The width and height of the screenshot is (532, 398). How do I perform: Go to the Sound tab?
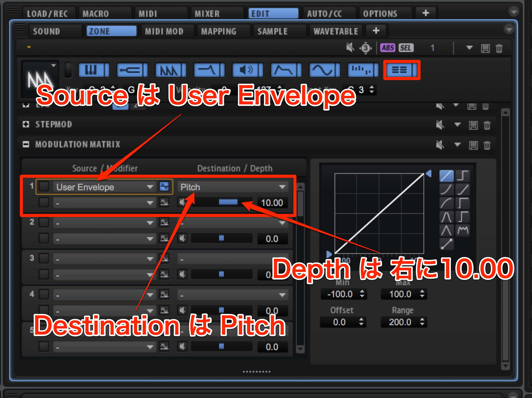[55, 31]
